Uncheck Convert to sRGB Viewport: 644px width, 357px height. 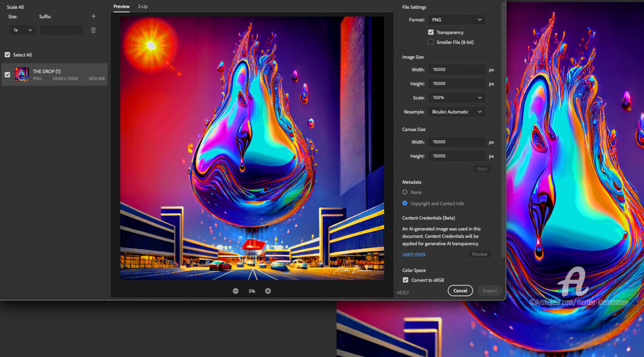click(x=405, y=280)
